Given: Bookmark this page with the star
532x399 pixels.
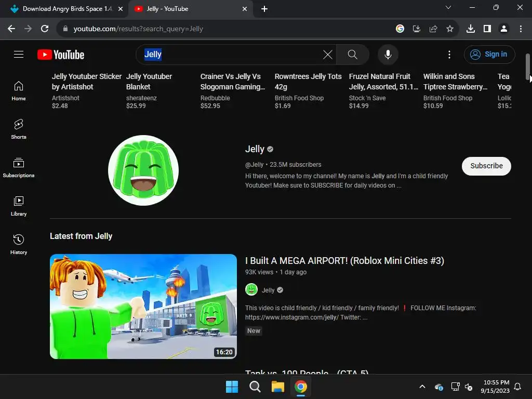Looking at the screenshot, I should [x=450, y=29].
